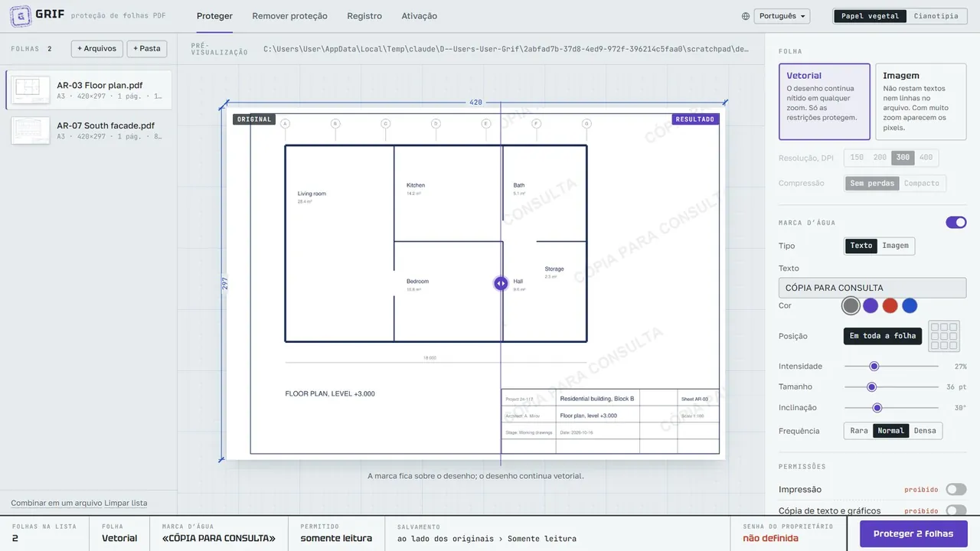Toggle the Marca d'água switch off

tap(956, 222)
